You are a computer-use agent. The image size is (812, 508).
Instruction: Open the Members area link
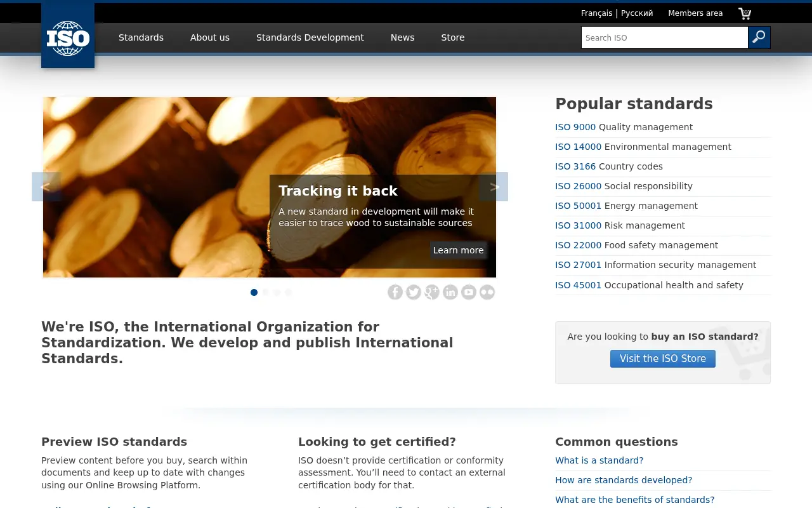[695, 13]
